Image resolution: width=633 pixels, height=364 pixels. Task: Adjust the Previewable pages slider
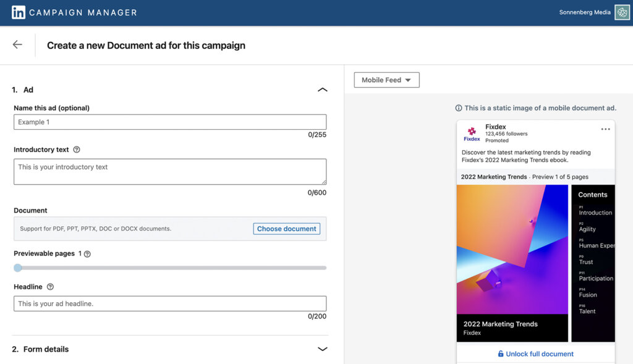[x=18, y=268]
